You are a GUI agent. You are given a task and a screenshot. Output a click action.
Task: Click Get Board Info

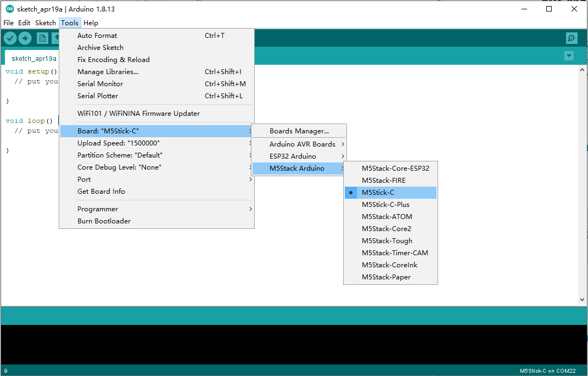(x=157, y=192)
